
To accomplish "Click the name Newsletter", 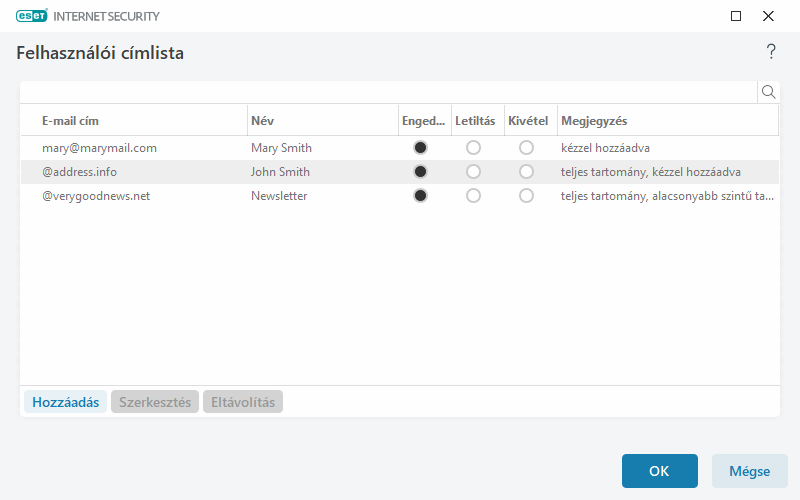I will (279, 196).
